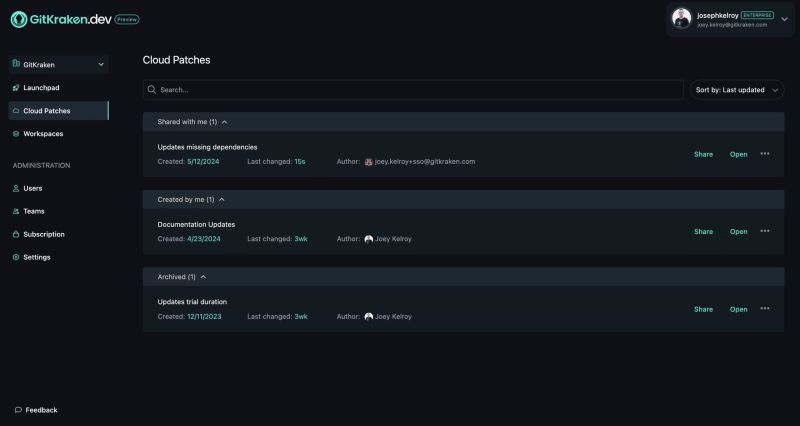Click the Teams group icon
The height and width of the screenshot is (426, 800).
[16, 211]
